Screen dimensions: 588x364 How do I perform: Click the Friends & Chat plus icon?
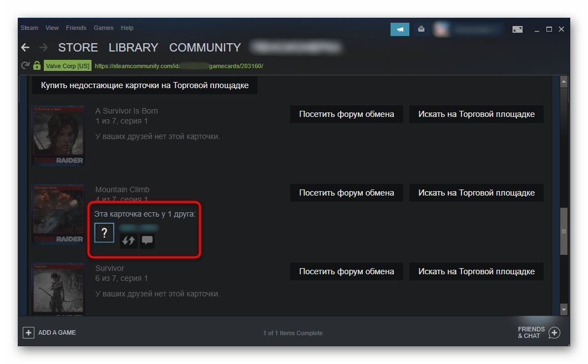554,332
